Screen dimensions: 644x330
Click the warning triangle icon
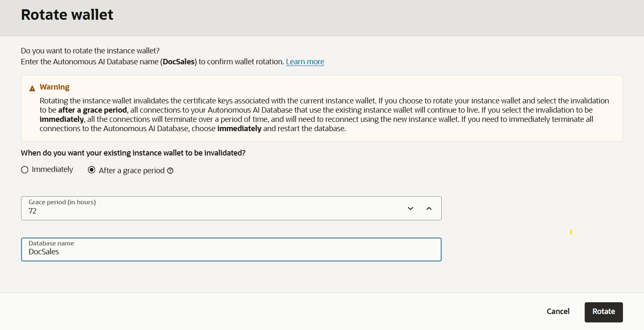tap(32, 87)
